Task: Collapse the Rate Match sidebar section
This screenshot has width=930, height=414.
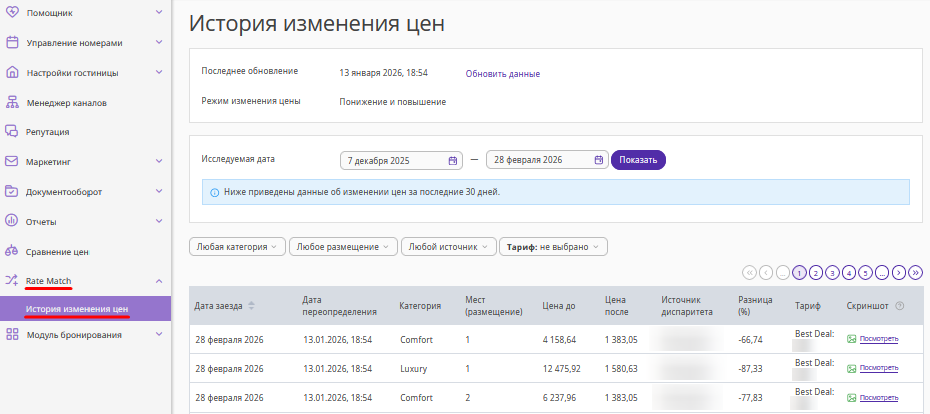Action: point(159,281)
